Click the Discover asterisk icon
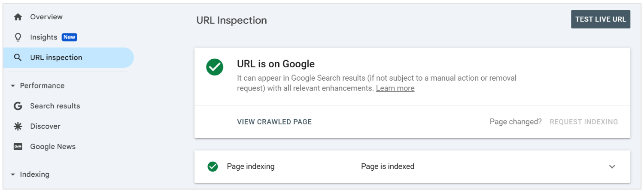644x193 pixels. click(18, 126)
